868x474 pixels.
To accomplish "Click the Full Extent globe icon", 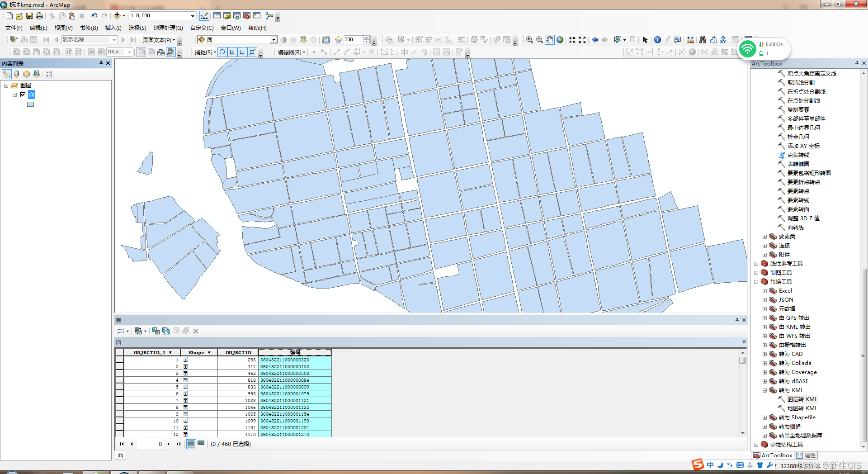I will pyautogui.click(x=560, y=40).
